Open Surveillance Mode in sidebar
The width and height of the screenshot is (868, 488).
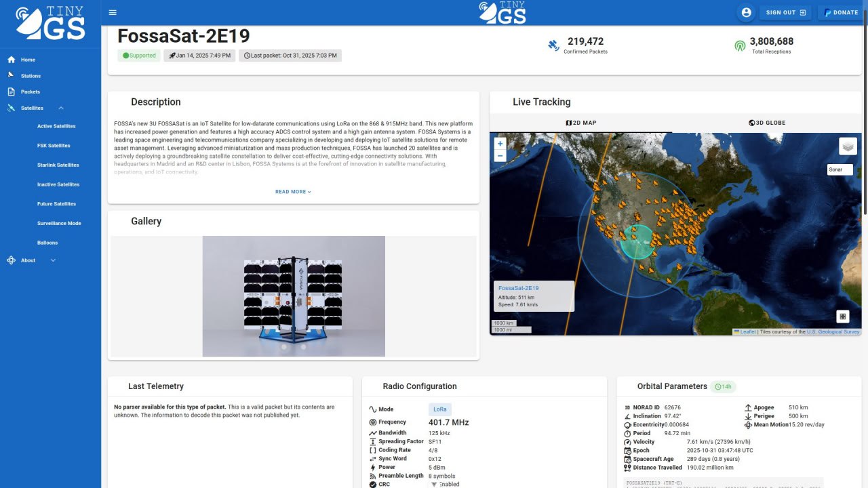tap(59, 223)
